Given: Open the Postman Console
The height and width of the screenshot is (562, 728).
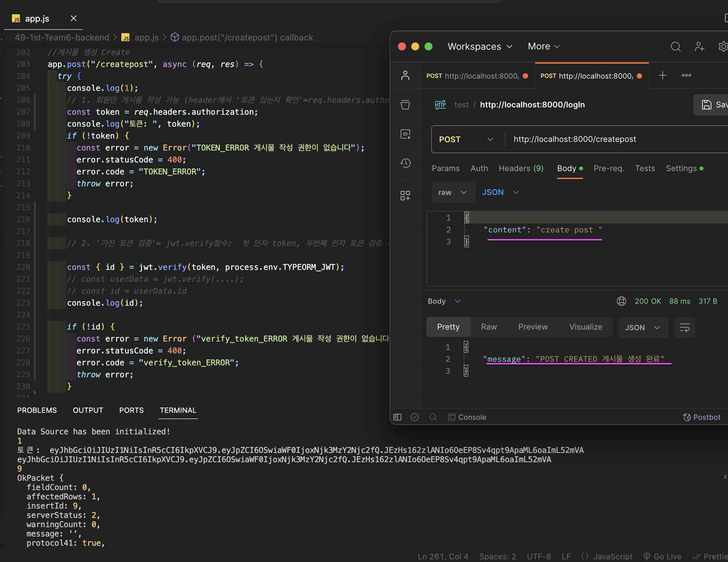Looking at the screenshot, I should (467, 417).
